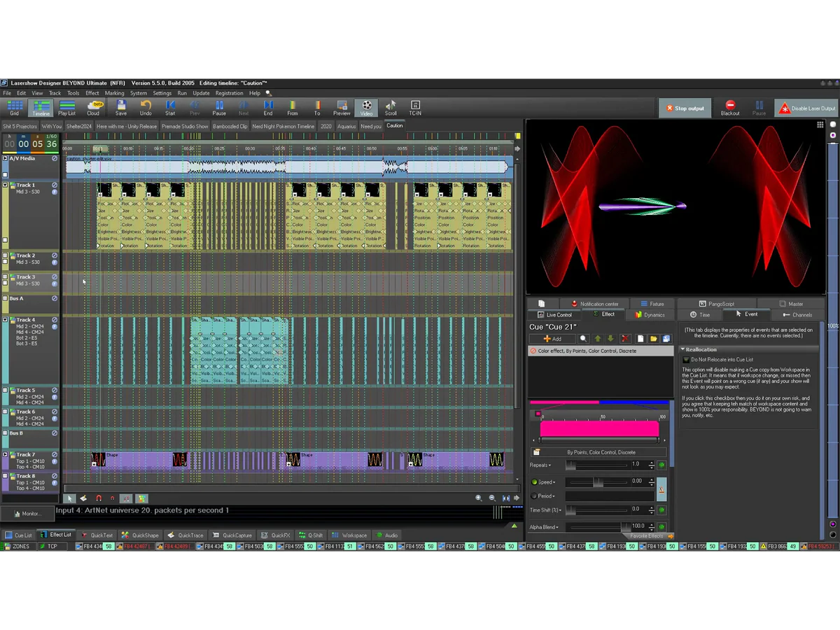Toggle the Scroll toolbar icon
Image resolution: width=840 pixels, height=630 pixels.
[x=391, y=108]
